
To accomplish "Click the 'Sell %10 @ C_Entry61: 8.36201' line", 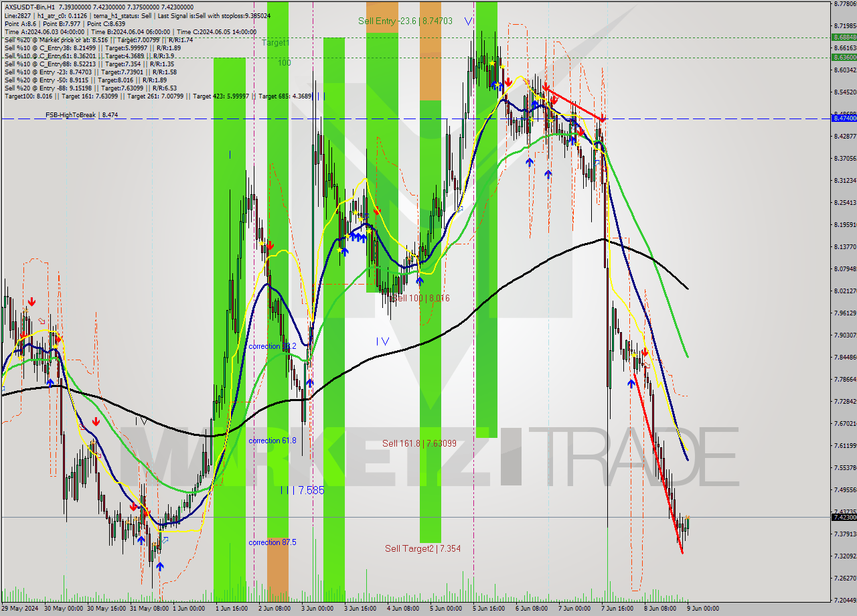I will pyautogui.click(x=88, y=56).
